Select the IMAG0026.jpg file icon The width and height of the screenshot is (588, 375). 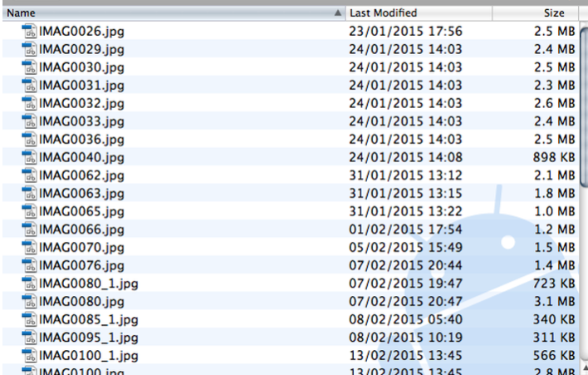point(29,31)
